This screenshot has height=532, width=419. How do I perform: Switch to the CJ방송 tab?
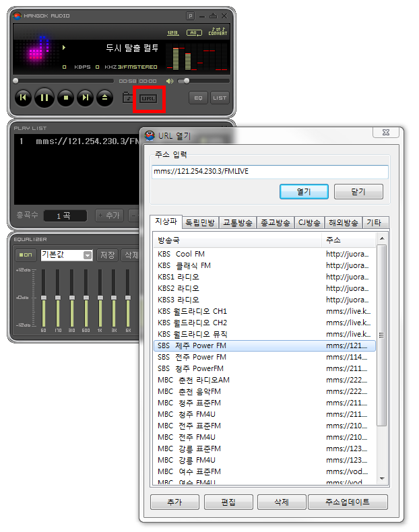[x=309, y=223]
